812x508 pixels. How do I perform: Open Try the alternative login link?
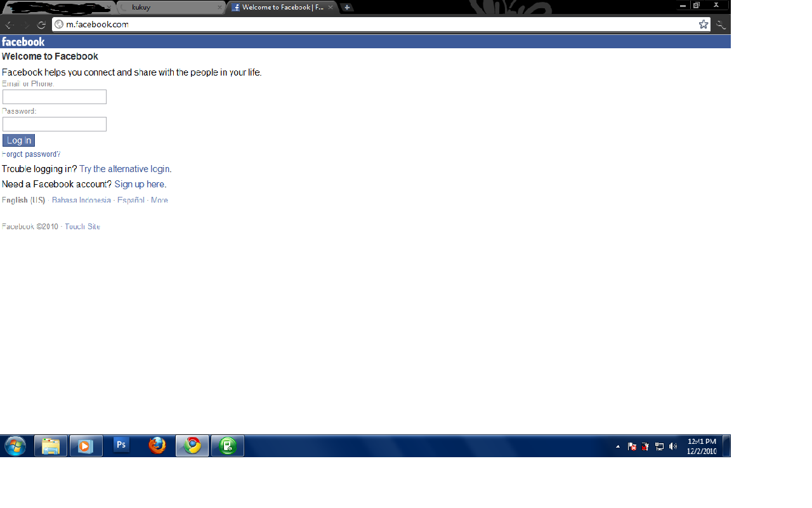[x=124, y=169]
